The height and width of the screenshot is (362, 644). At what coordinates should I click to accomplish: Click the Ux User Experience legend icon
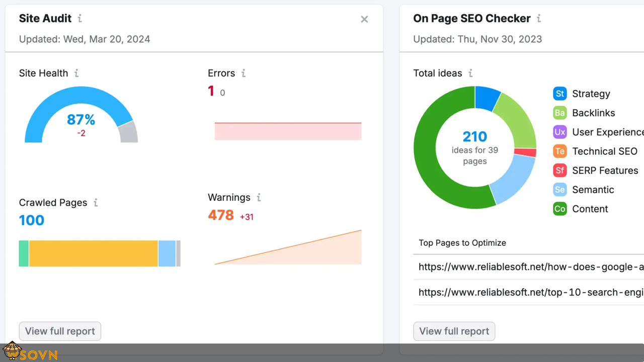[559, 132]
